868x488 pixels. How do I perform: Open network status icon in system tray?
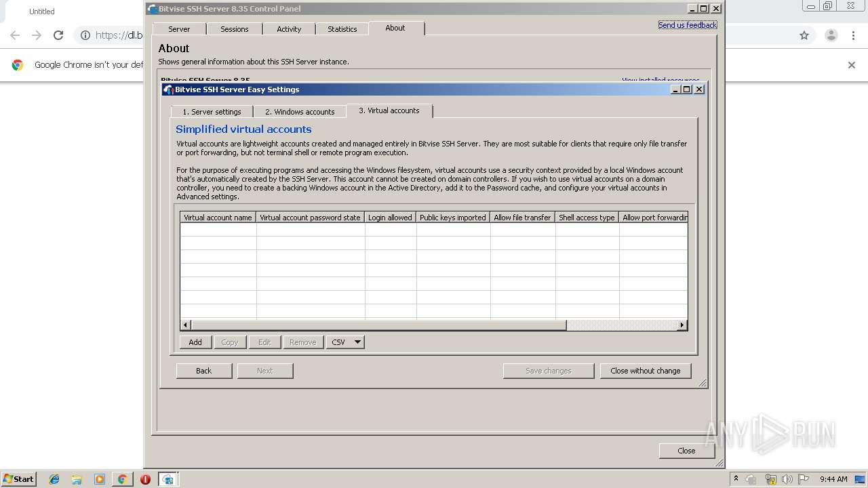(770, 479)
